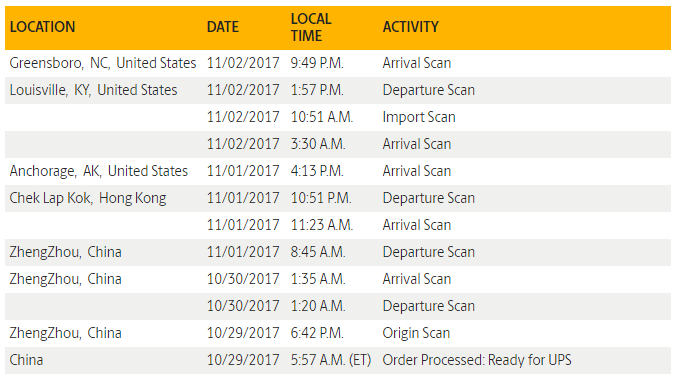Click the China location in last row
Screen dimensions: 675x380
coord(26,360)
